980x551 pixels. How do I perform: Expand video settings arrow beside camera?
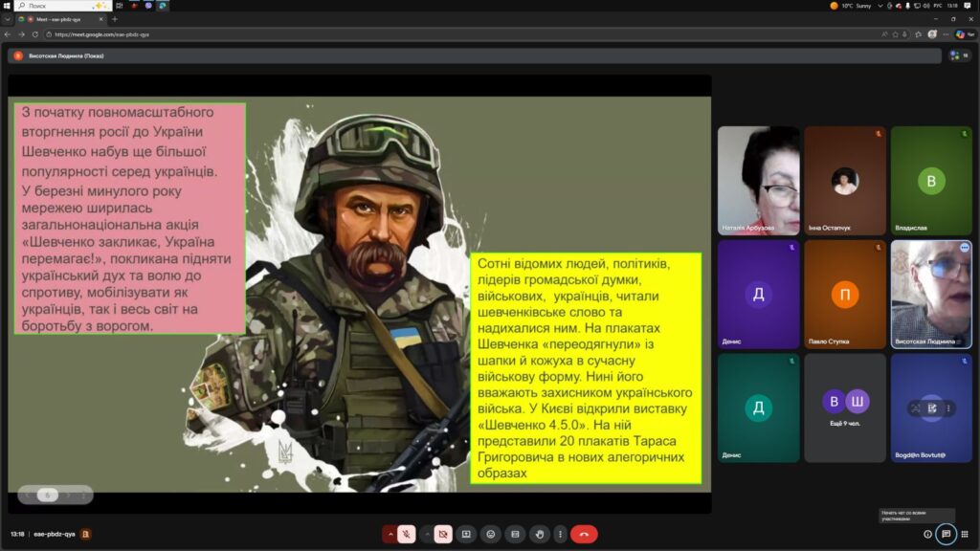(427, 534)
